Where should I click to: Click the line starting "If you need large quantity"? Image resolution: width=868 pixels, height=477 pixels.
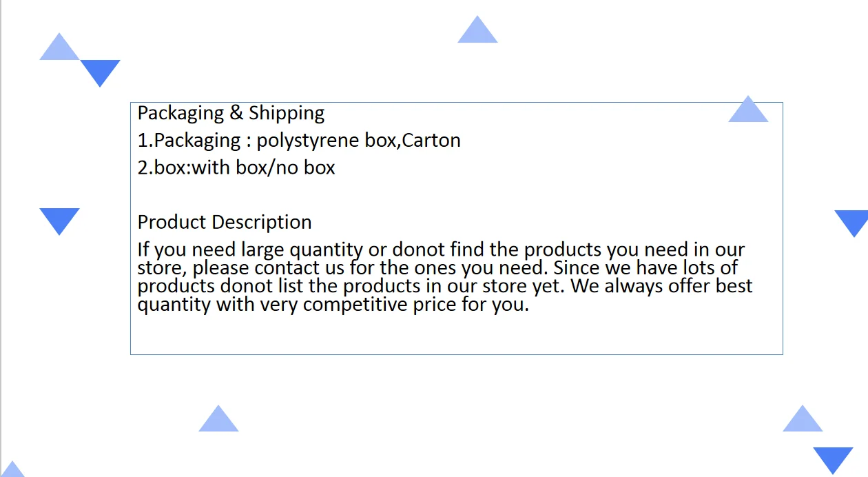click(441, 249)
